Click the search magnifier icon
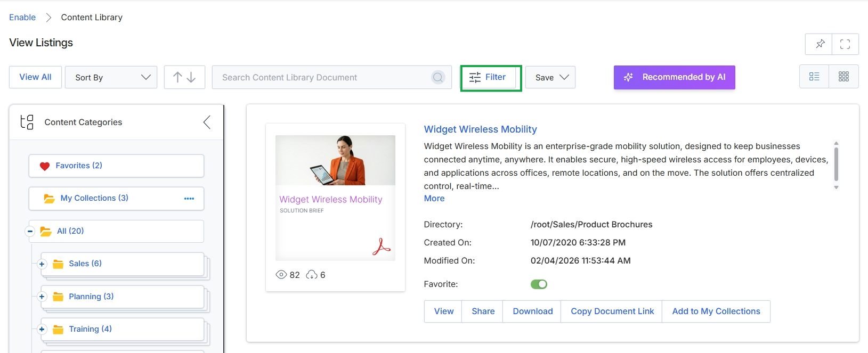The image size is (868, 353). point(438,77)
